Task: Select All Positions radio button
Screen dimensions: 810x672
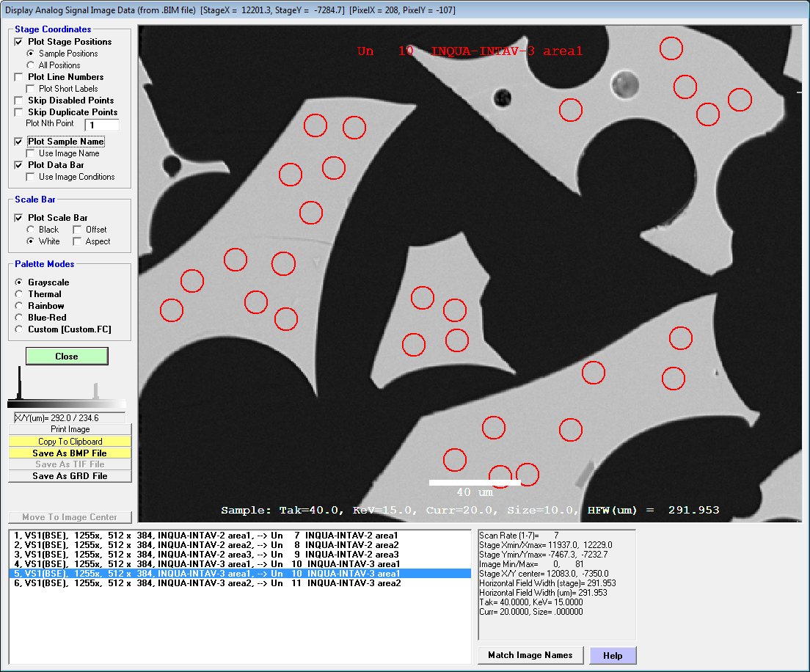Action: (31, 65)
